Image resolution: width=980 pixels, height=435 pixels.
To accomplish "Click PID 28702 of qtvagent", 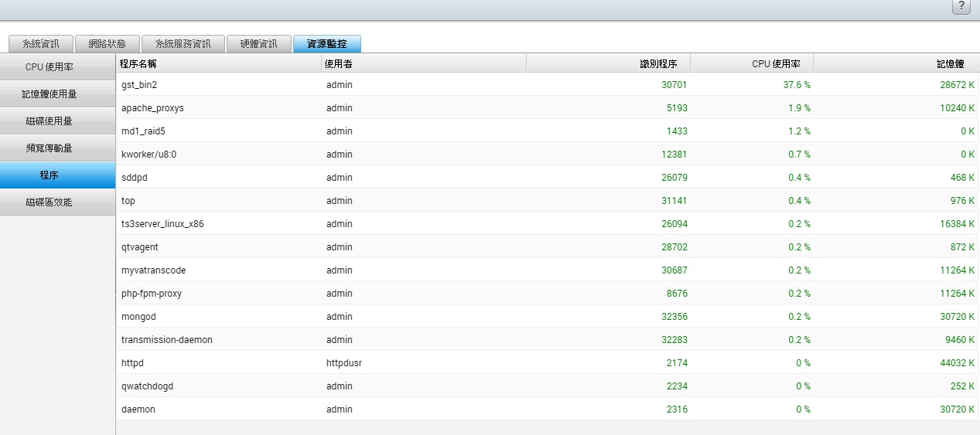I will 674,247.
